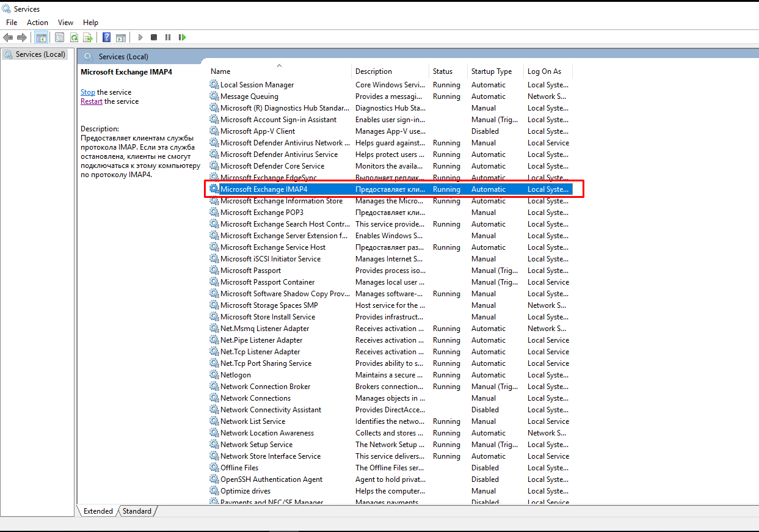
Task: Toggle the Show/Hide Action Pane icon
Action: coord(121,37)
